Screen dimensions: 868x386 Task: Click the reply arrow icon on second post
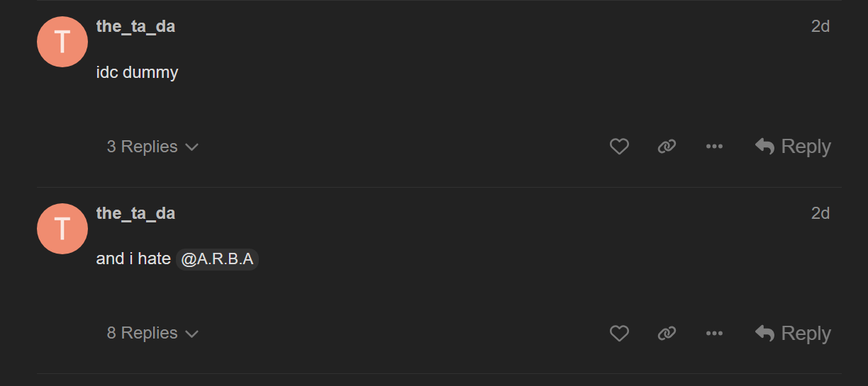pos(764,333)
